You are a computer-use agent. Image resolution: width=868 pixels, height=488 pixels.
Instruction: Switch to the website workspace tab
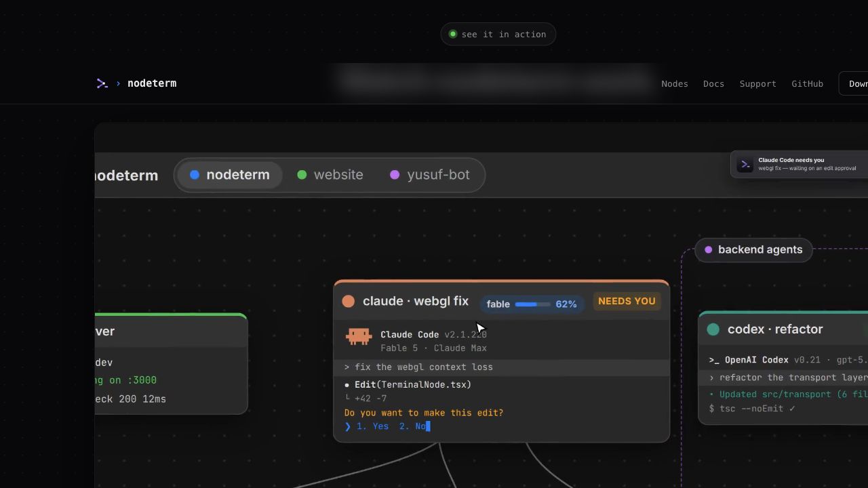[330, 175]
